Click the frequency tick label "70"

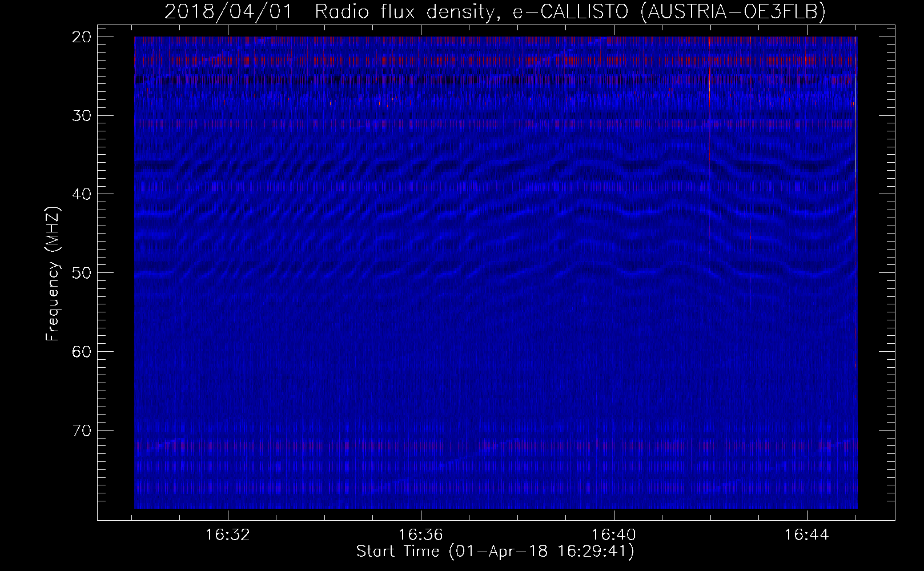coord(82,430)
